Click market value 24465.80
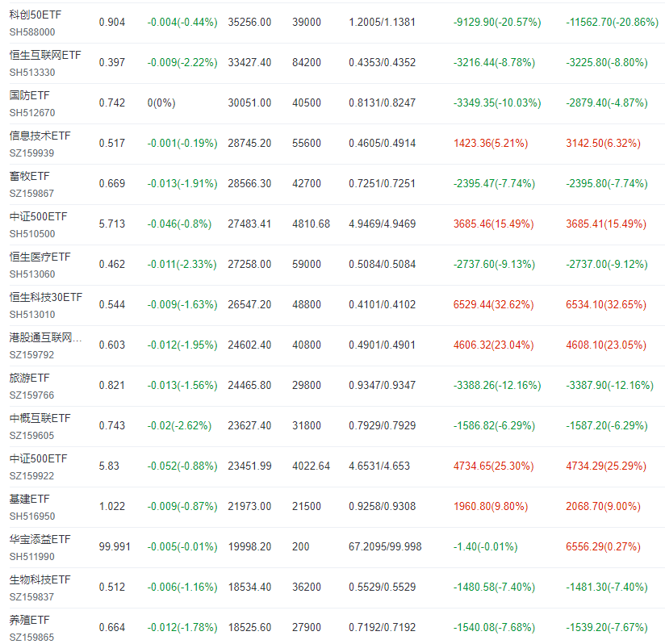The height and width of the screenshot is (644, 665). tap(249, 386)
